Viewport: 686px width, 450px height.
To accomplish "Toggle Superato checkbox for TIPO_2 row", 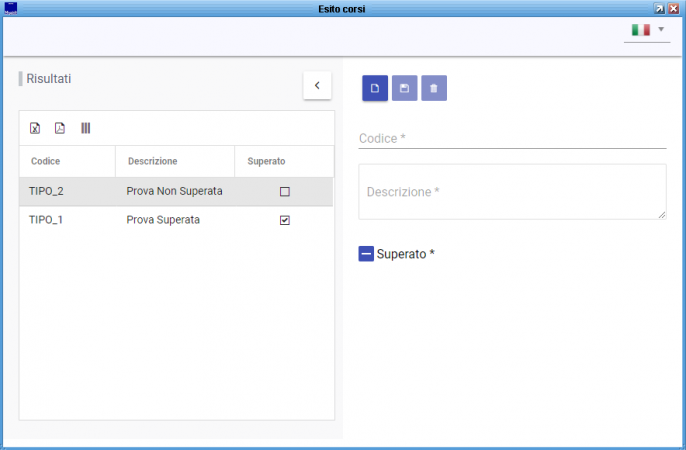I will pyautogui.click(x=285, y=191).
